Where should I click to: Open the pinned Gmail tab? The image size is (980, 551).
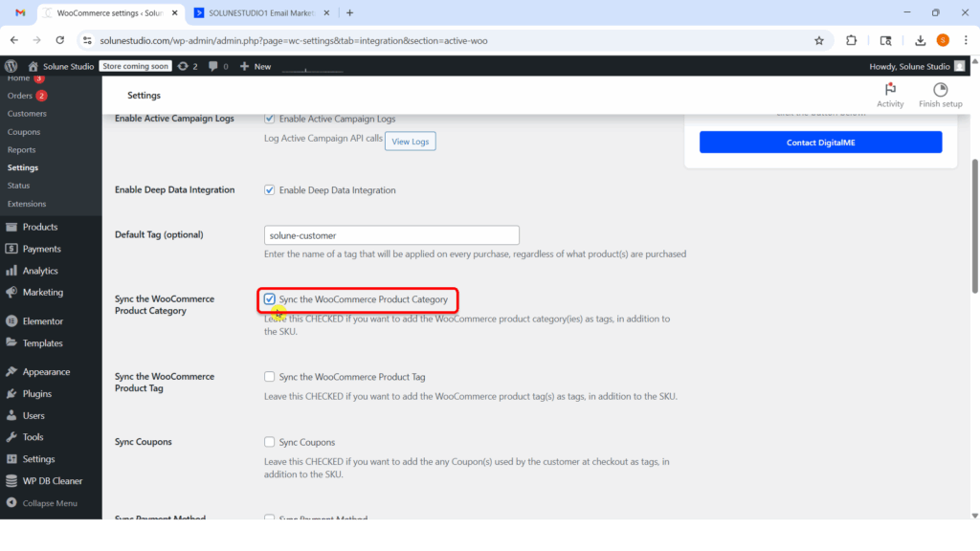(20, 12)
